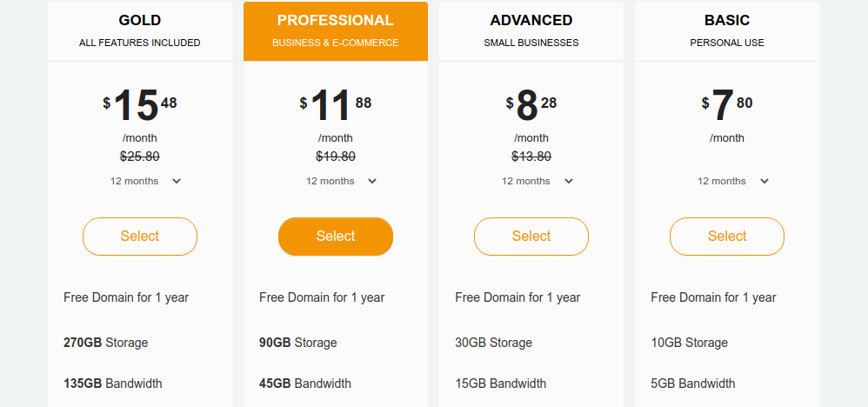The height and width of the screenshot is (407, 868).
Task: Open Gold plan billing period dropdown
Action: point(145,181)
